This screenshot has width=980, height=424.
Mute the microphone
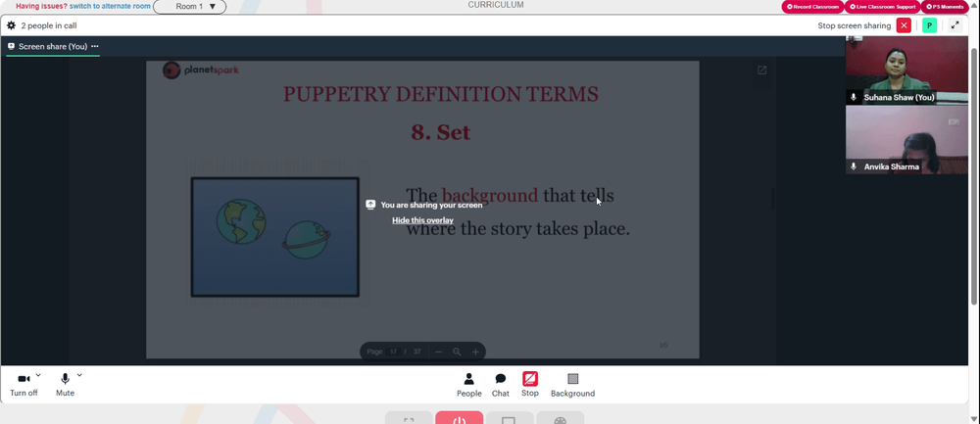pos(65,385)
